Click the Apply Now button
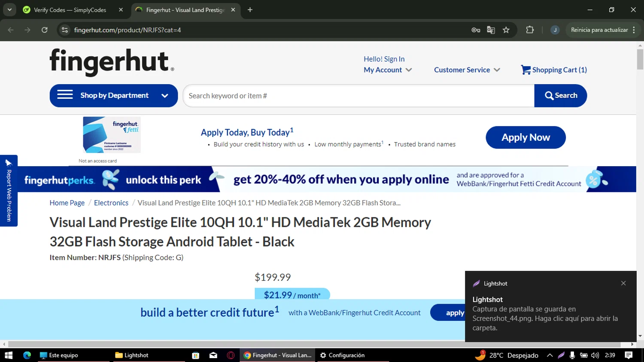 (x=526, y=137)
